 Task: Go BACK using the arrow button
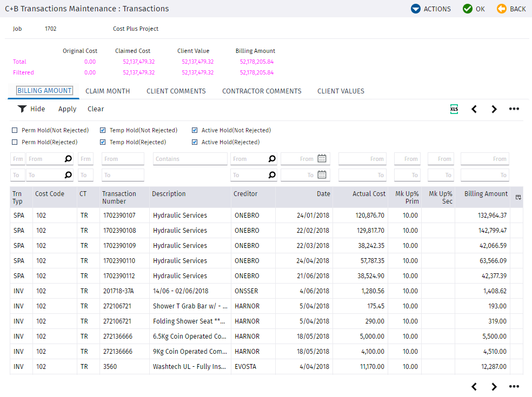[511, 9]
